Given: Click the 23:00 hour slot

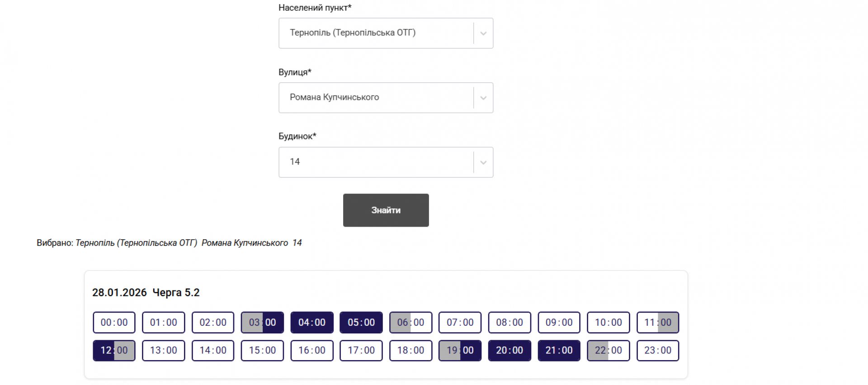Looking at the screenshot, I should pos(658,351).
